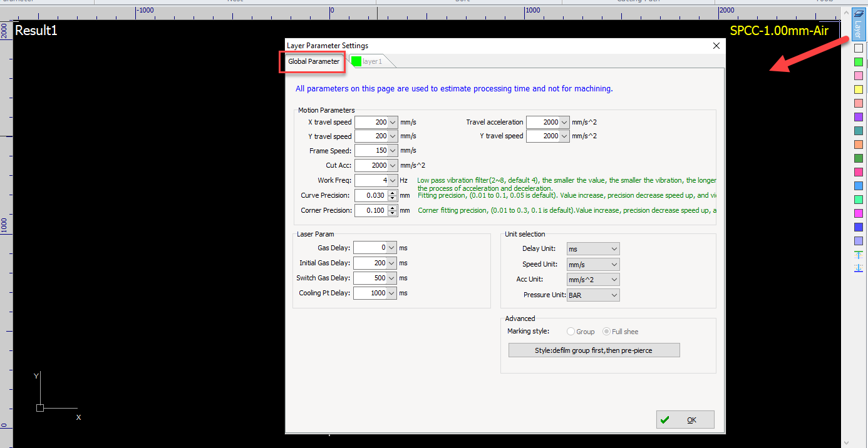The height and width of the screenshot is (448, 868).
Task: Open the X travel speed dropdown
Action: pos(393,122)
